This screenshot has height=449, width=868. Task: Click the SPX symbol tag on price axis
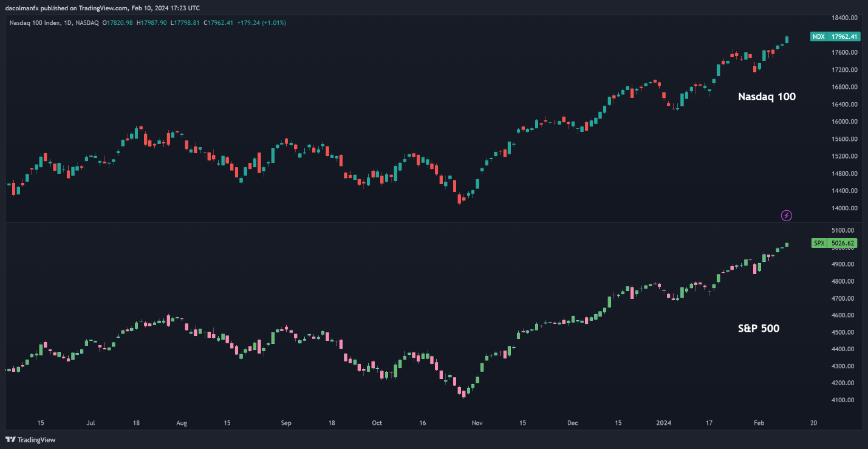(819, 243)
